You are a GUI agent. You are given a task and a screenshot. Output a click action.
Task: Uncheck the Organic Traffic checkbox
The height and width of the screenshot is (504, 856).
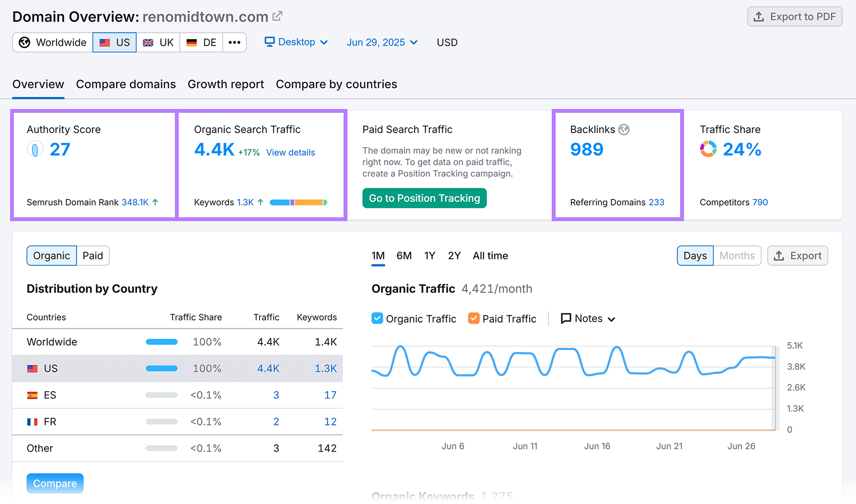point(377,318)
